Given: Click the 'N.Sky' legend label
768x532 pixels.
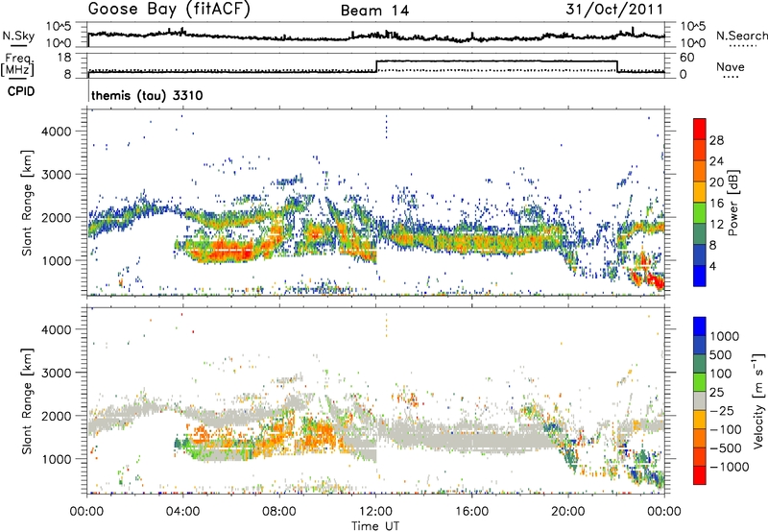Looking at the screenshot, I should (18, 36).
